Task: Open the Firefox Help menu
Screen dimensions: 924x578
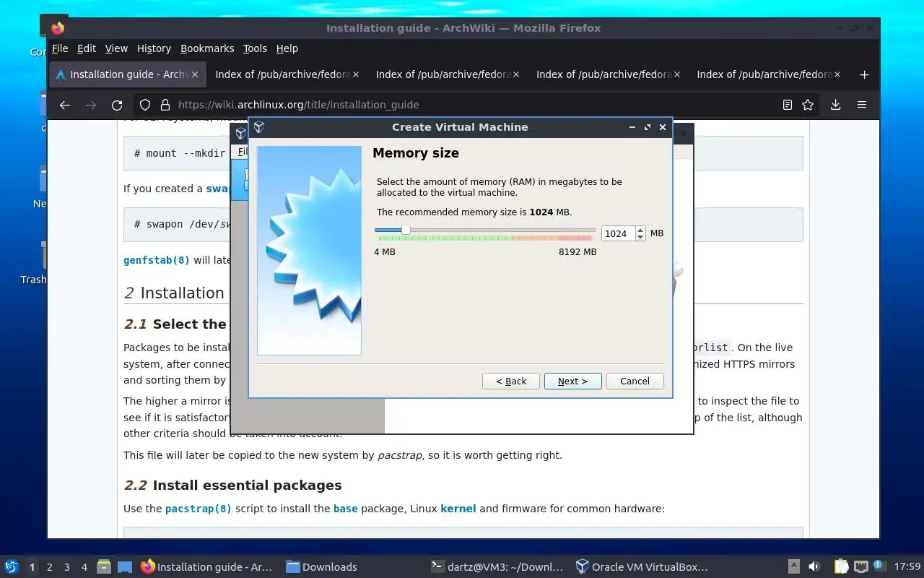Action: coord(287,48)
